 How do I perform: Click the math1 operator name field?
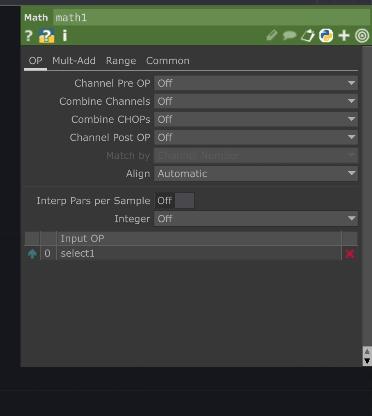click(x=211, y=17)
